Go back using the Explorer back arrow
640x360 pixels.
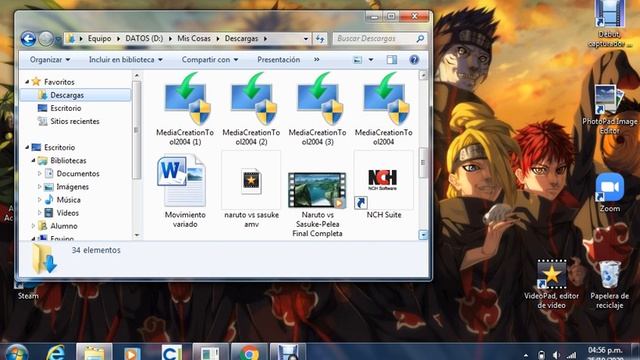(28, 39)
